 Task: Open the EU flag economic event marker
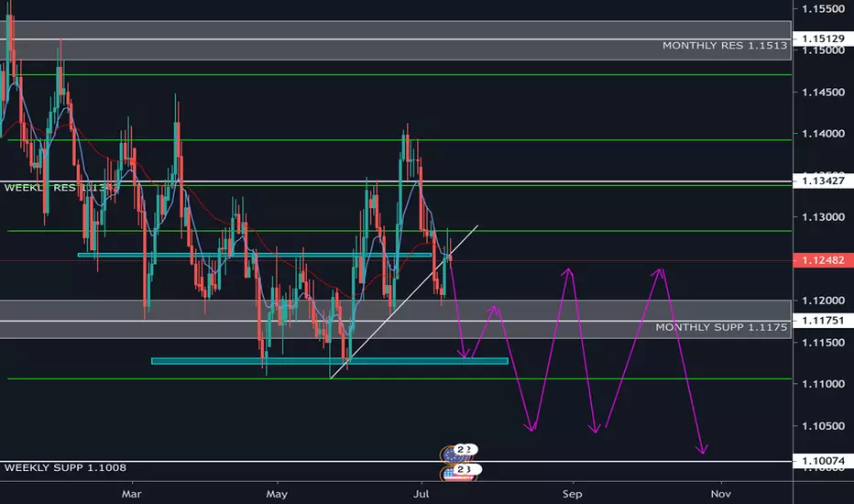click(x=454, y=454)
